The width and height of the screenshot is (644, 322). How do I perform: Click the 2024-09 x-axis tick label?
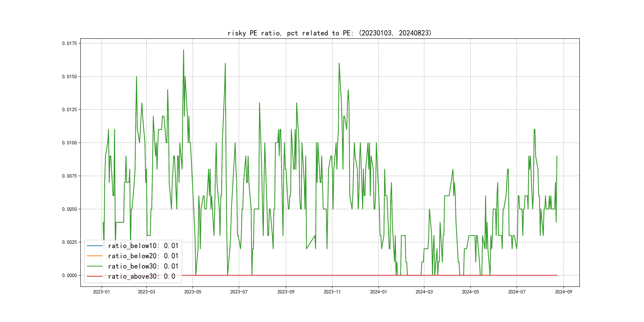563,292
